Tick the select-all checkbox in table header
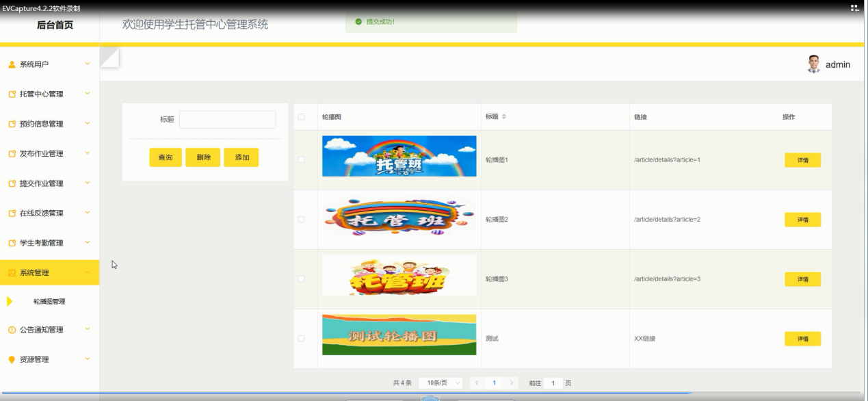This screenshot has width=868, height=401. pyautogui.click(x=301, y=117)
